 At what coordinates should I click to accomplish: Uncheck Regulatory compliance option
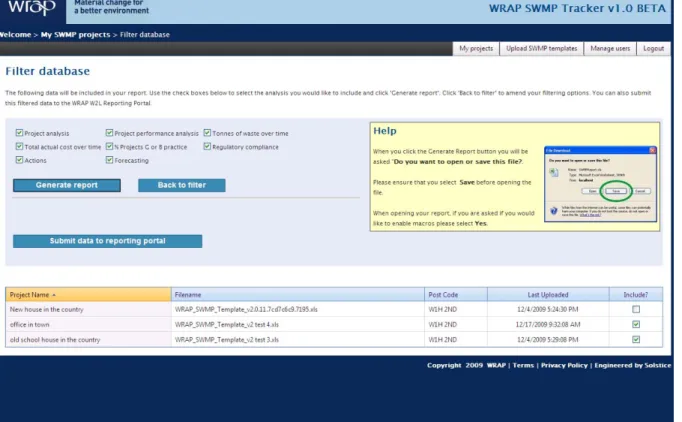tap(207, 146)
